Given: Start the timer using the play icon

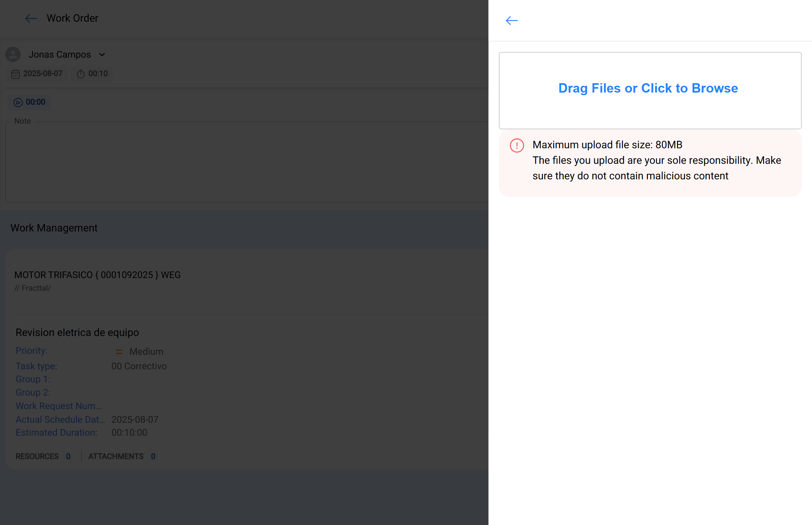Looking at the screenshot, I should point(18,102).
